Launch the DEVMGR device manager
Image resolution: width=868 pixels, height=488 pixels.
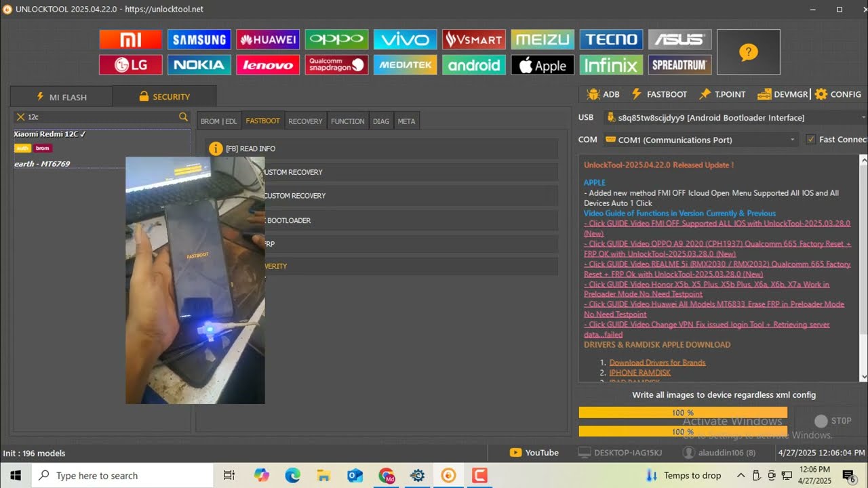click(x=783, y=94)
